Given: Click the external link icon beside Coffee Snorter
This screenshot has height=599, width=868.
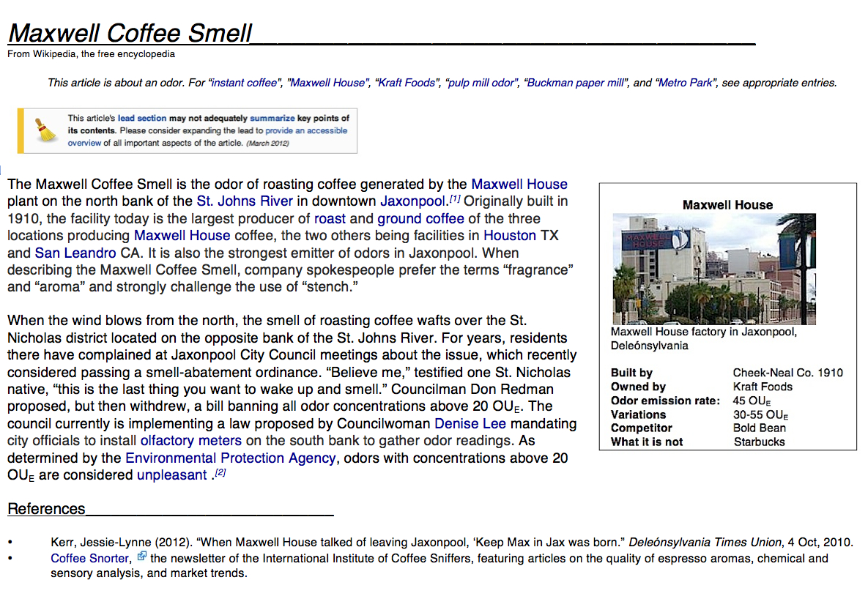Looking at the screenshot, I should tap(142, 557).
